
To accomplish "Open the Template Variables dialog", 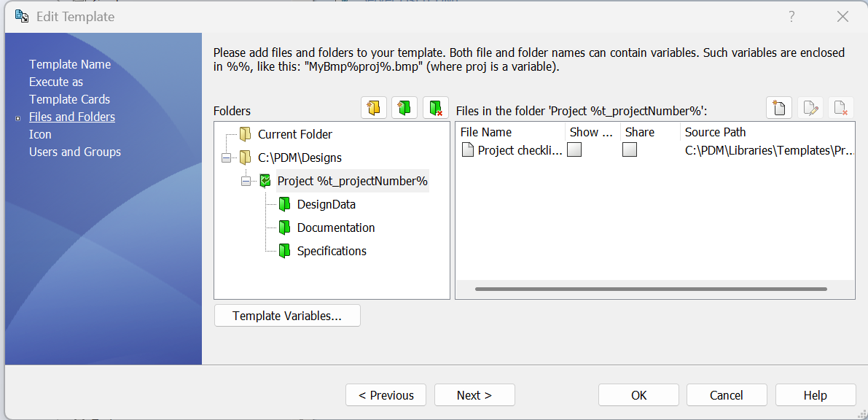I will [x=287, y=316].
